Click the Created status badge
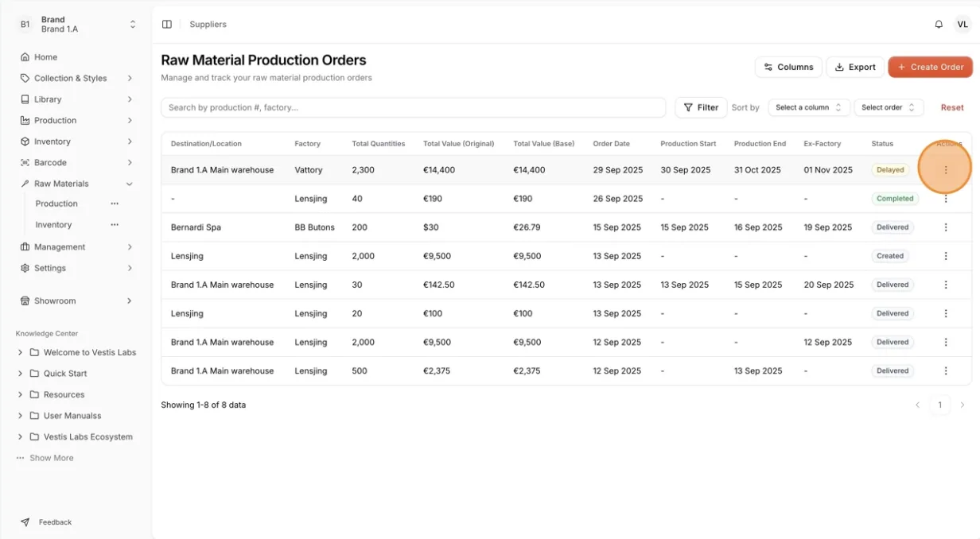This screenshot has height=539, width=980. click(890, 256)
